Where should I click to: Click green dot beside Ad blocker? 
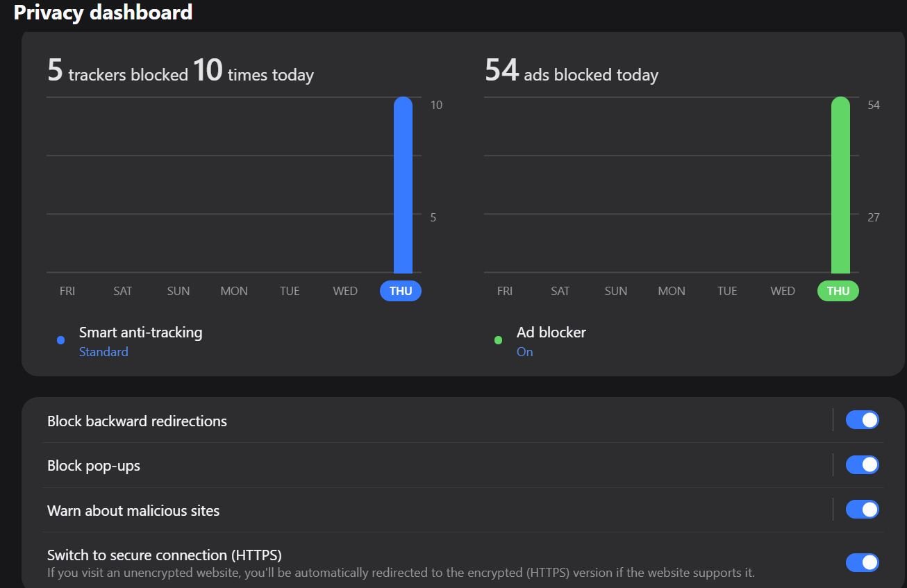(x=498, y=340)
